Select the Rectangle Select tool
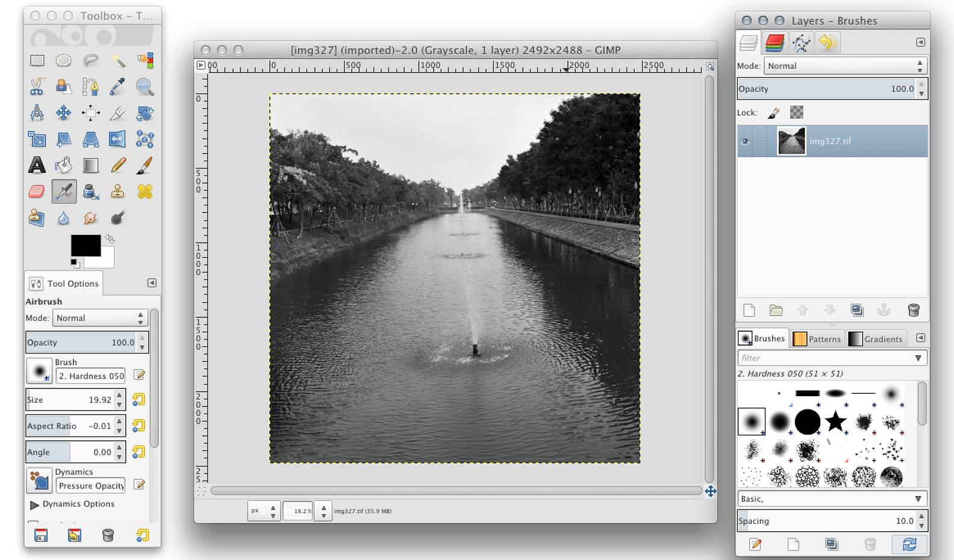This screenshot has width=954, height=560. (x=37, y=60)
